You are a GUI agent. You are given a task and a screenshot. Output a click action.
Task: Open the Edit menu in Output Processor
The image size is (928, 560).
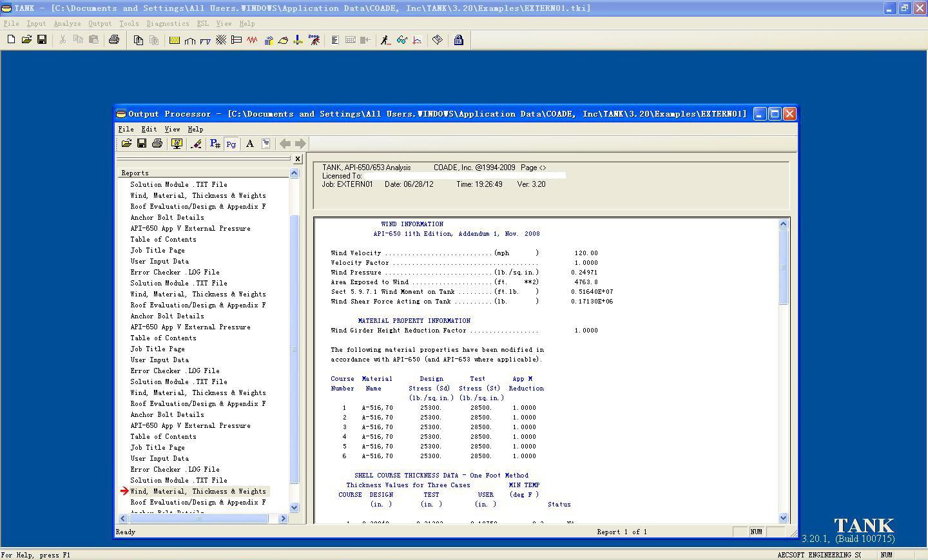click(x=149, y=129)
